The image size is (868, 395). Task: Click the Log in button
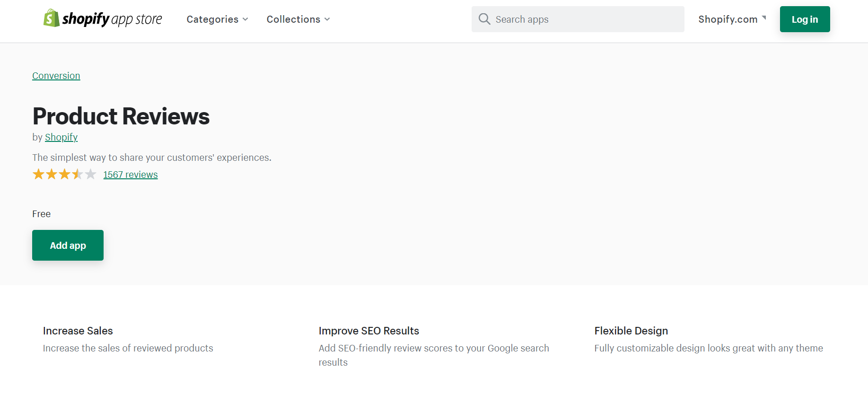tap(805, 19)
